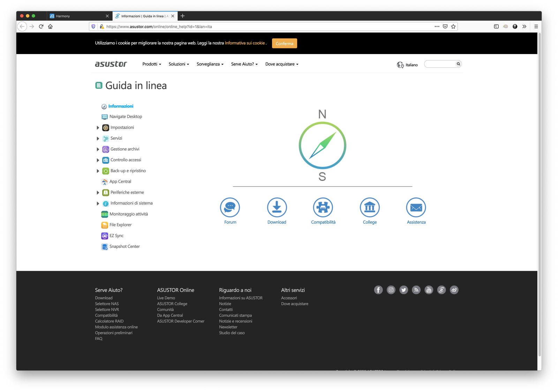Viewport: 558px width, 392px height.
Task: Open the Snapshot Center help page
Action: pyautogui.click(x=125, y=247)
